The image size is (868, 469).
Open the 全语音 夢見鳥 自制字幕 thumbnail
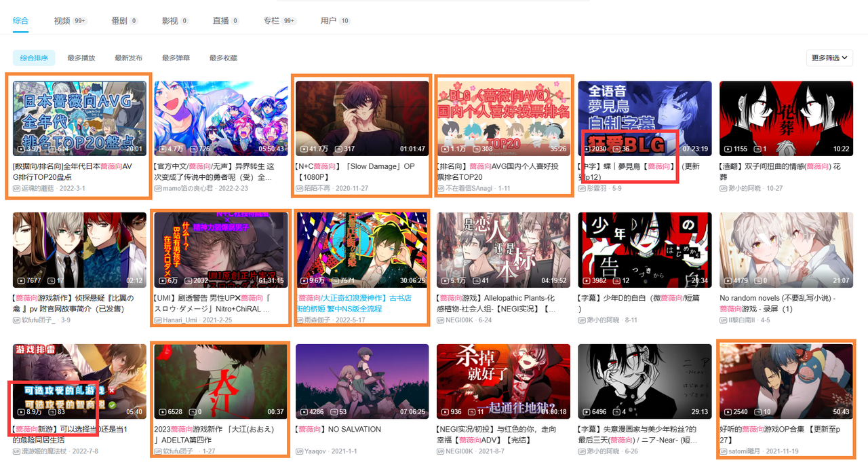coord(645,119)
